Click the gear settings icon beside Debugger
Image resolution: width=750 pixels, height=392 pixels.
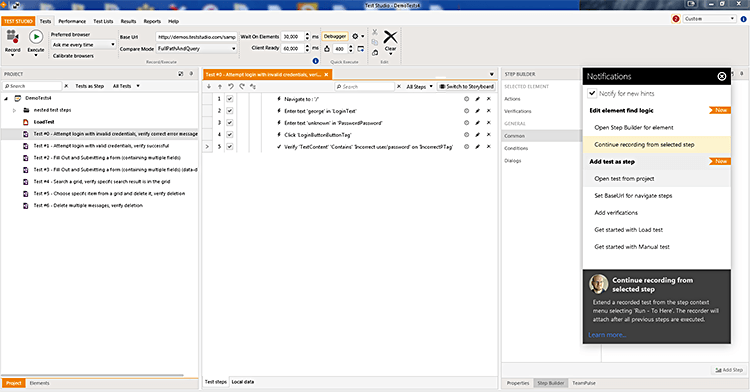355,36
